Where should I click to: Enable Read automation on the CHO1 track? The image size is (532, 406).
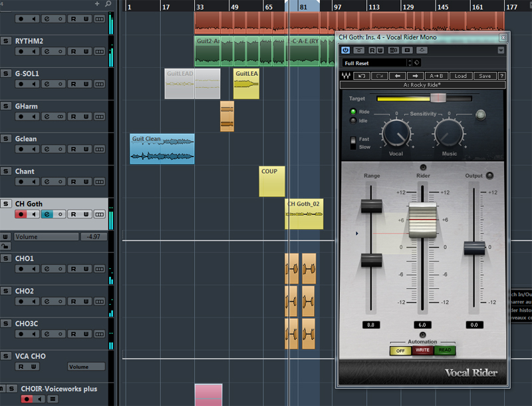point(73,268)
